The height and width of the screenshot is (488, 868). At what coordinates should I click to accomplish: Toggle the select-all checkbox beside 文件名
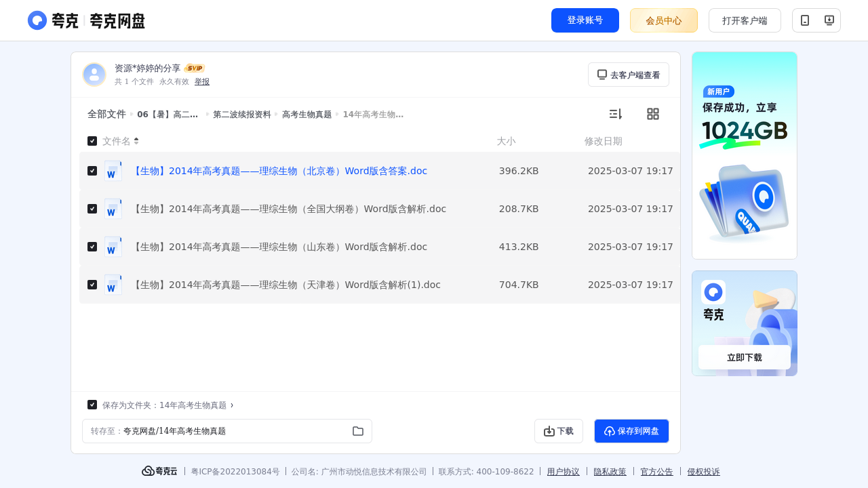(92, 141)
